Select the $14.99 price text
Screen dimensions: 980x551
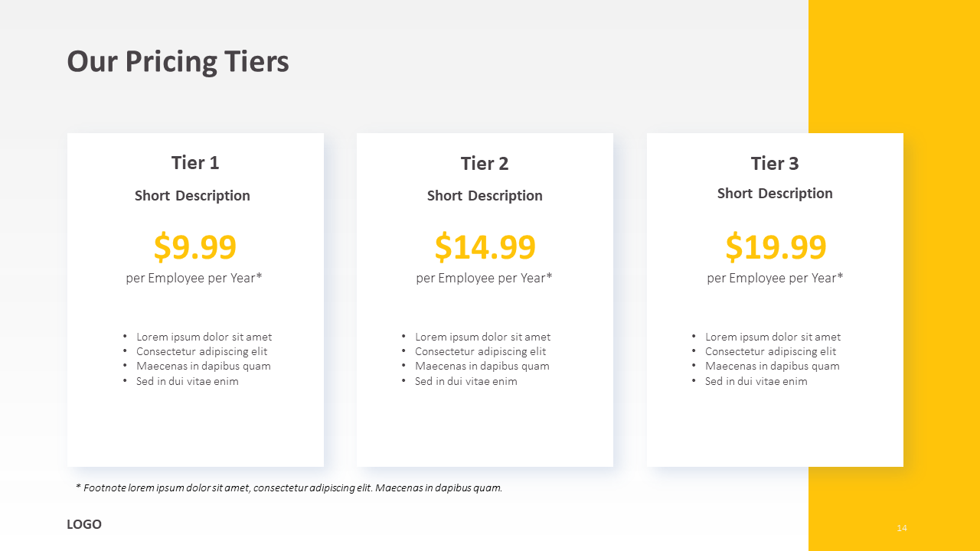485,247
